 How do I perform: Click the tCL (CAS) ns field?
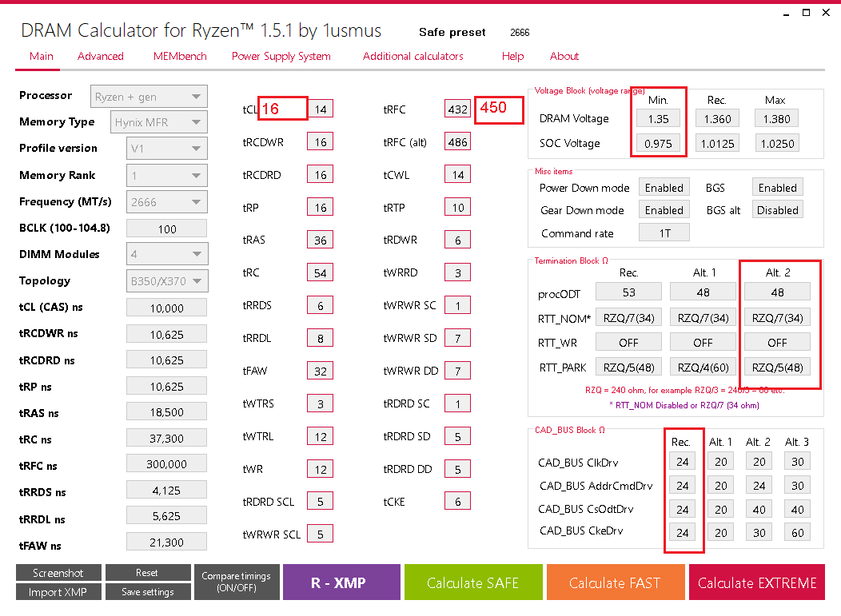click(167, 308)
